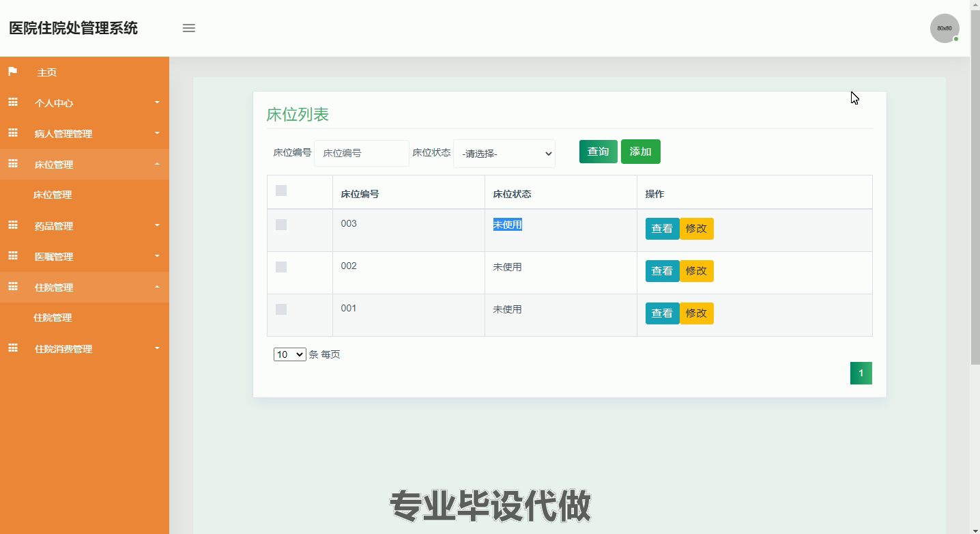Viewport: 980px width, 534px height.
Task: Click bed number cell 002
Action: 349,266
